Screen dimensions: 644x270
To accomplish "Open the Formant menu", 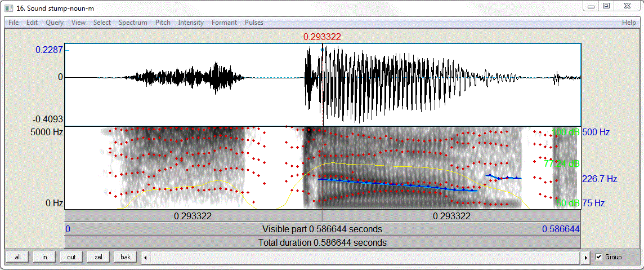I will point(224,23).
